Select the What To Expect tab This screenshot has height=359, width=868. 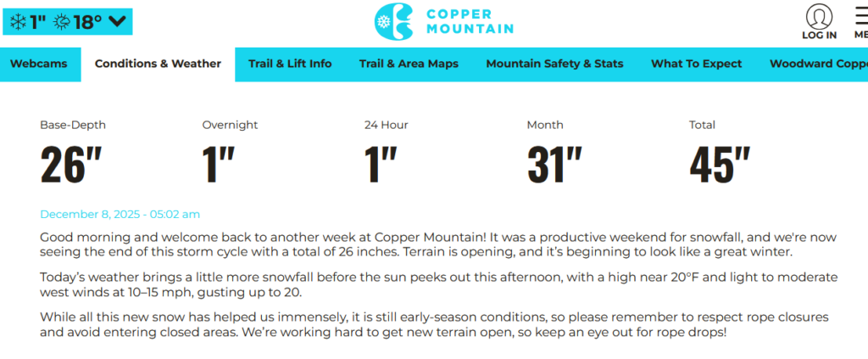696,64
